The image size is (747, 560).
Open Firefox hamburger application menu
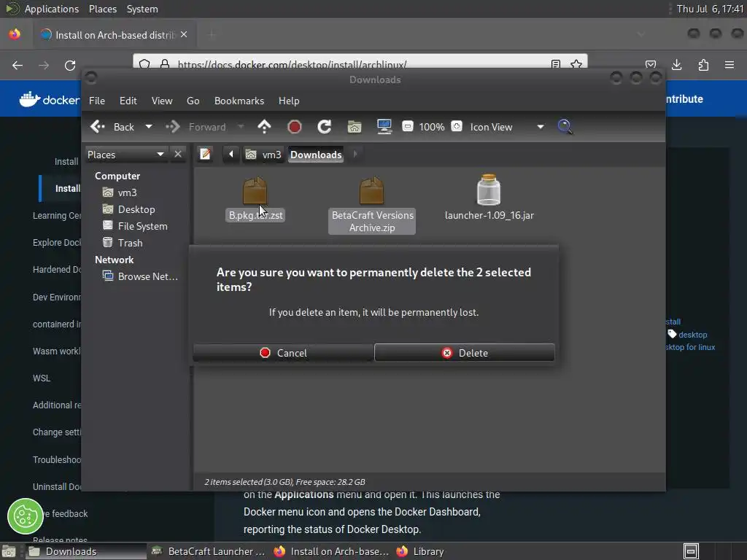point(729,65)
